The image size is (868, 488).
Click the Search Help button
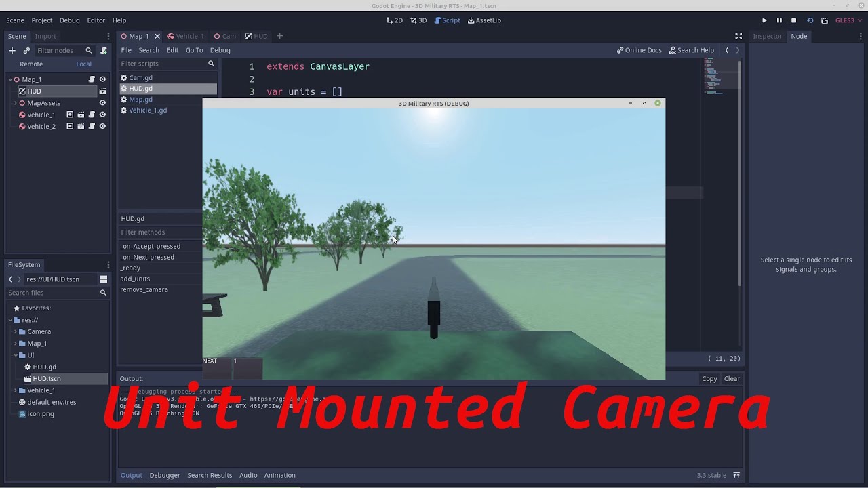point(691,50)
